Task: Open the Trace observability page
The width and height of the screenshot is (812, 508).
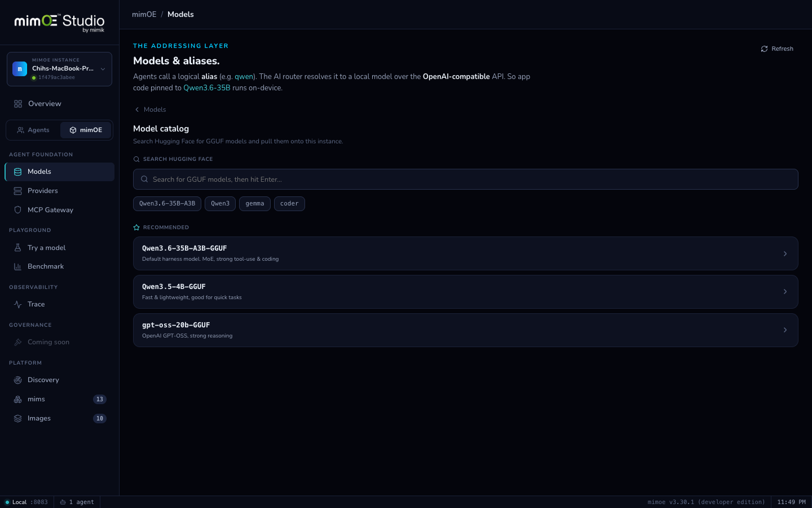Action: 59,304
